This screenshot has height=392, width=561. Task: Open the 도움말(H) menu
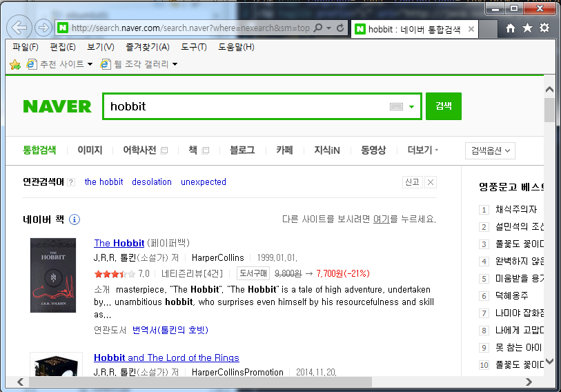pyautogui.click(x=236, y=47)
